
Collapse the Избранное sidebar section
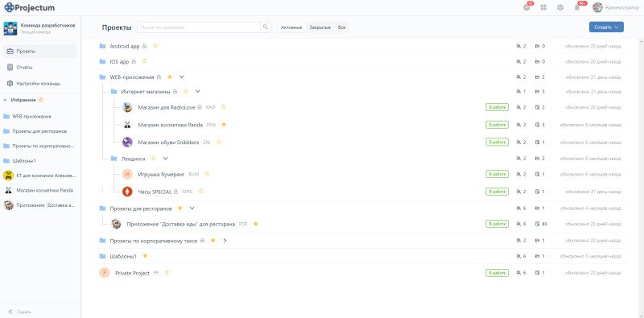click(5, 100)
